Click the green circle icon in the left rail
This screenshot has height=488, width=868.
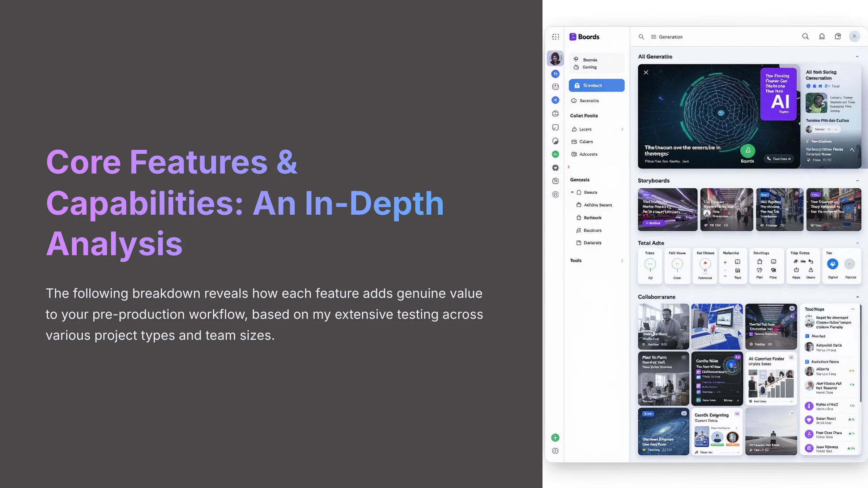tap(556, 154)
